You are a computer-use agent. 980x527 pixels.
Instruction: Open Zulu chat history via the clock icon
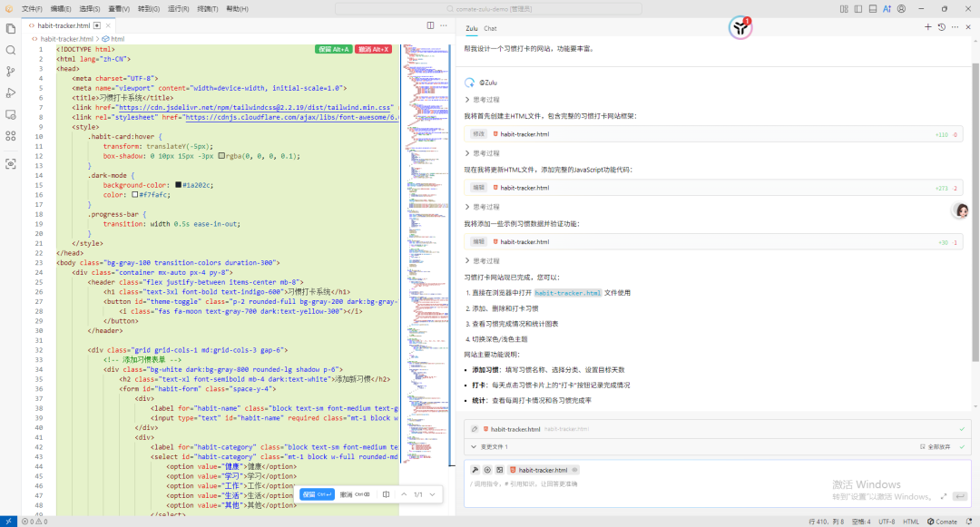tap(941, 26)
